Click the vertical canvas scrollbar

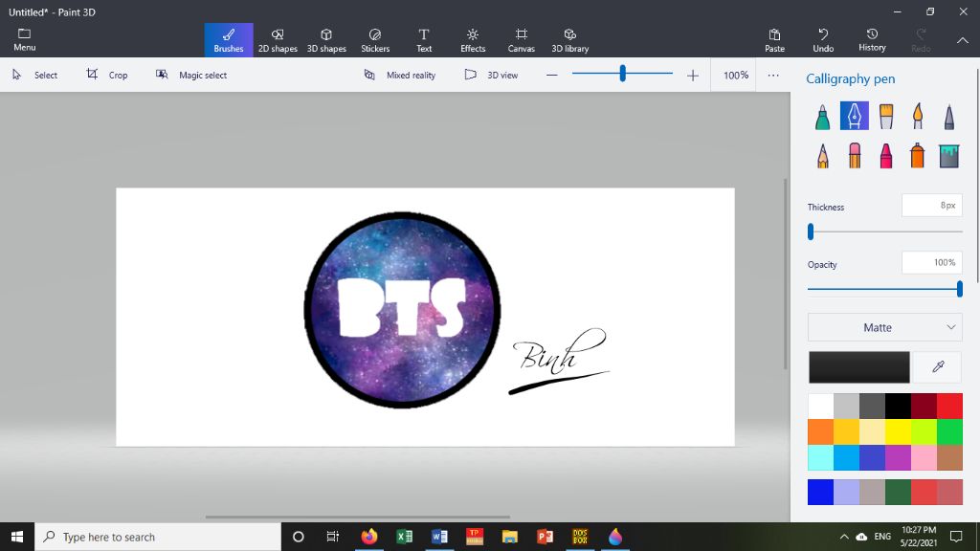[786, 275]
